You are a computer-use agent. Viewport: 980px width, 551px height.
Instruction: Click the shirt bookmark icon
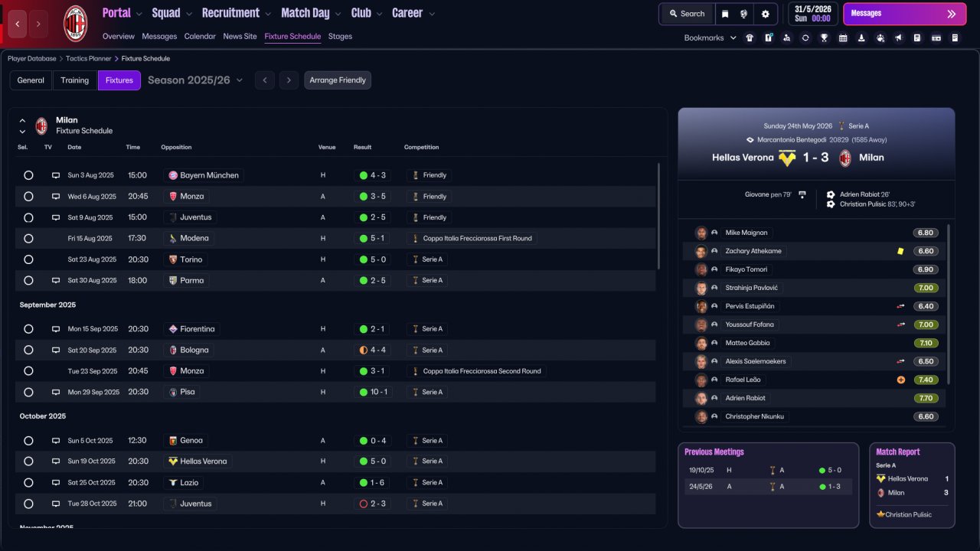[x=750, y=37]
